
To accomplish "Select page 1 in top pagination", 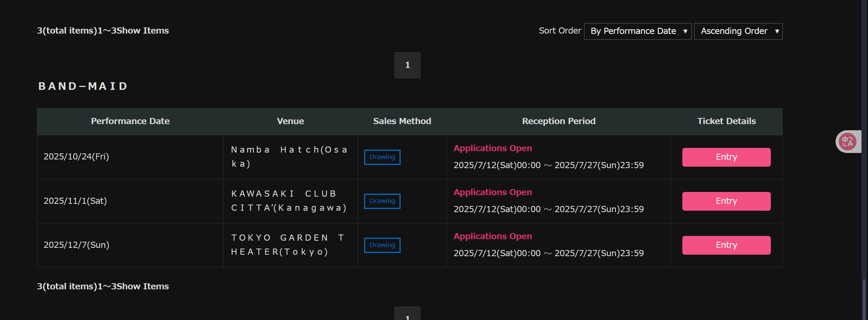I will (407, 65).
